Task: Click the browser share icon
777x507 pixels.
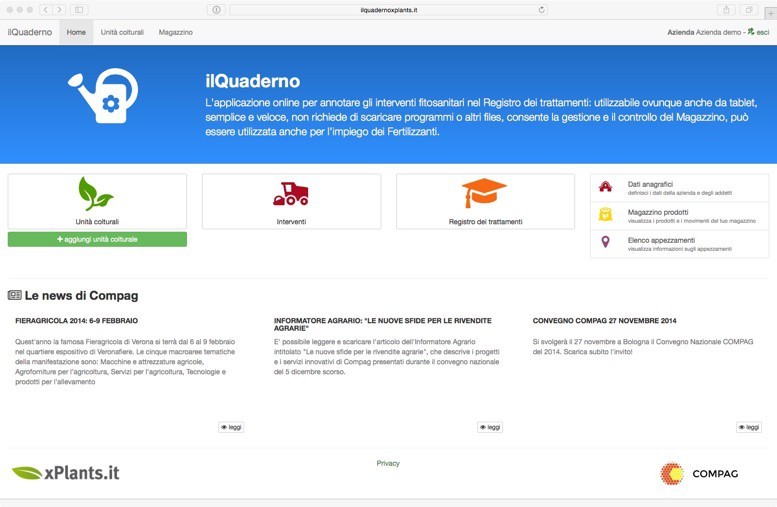Action: pyautogui.click(x=726, y=9)
